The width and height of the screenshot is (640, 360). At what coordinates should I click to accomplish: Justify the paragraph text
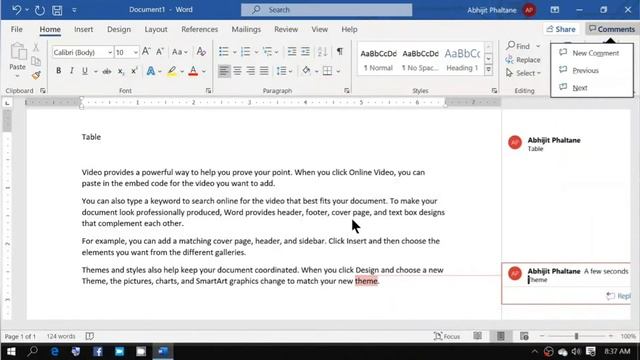(264, 71)
